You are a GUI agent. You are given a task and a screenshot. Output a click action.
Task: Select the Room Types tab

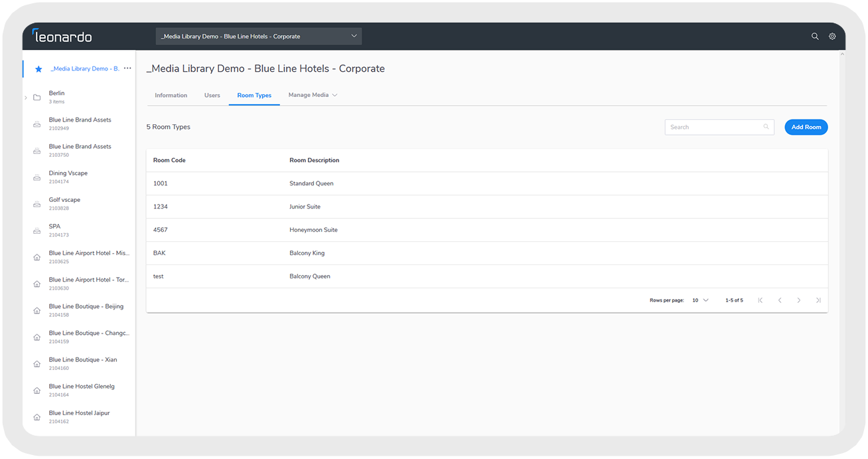[x=254, y=96]
